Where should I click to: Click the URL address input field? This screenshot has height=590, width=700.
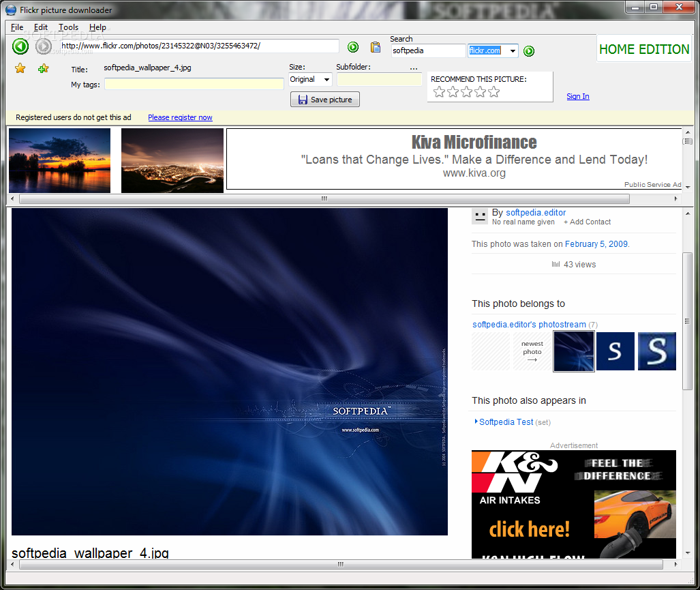pyautogui.click(x=198, y=46)
